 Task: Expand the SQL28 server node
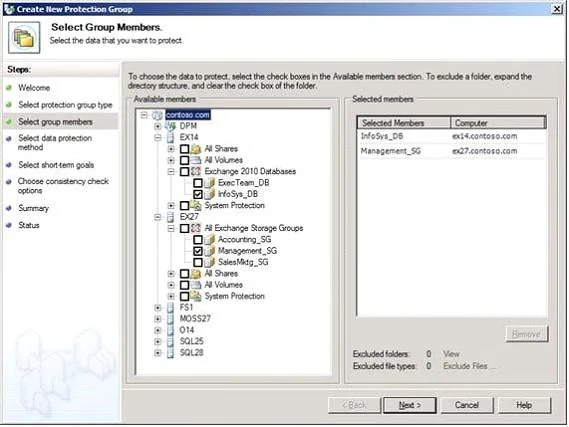pyautogui.click(x=157, y=353)
